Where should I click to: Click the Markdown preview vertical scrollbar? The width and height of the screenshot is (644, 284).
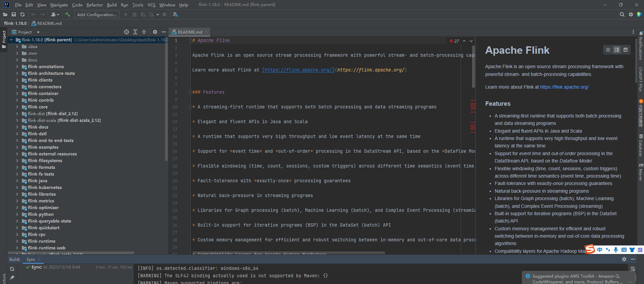(x=636, y=60)
